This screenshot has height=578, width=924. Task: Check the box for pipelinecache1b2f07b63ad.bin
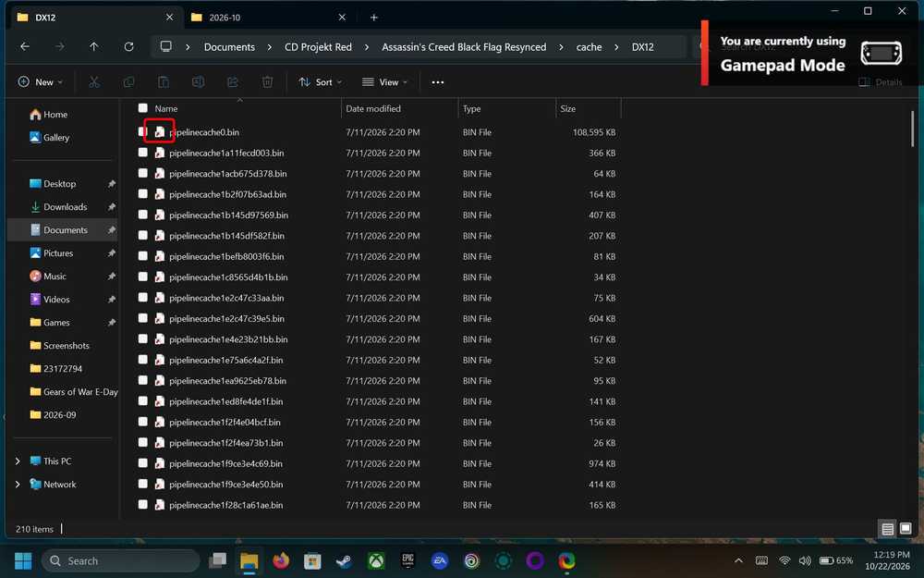(142, 194)
